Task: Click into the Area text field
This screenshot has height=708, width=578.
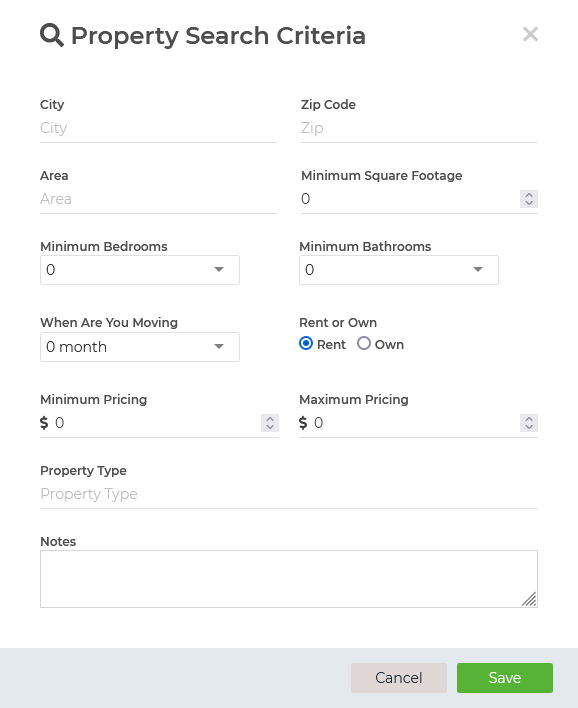Action: click(158, 199)
